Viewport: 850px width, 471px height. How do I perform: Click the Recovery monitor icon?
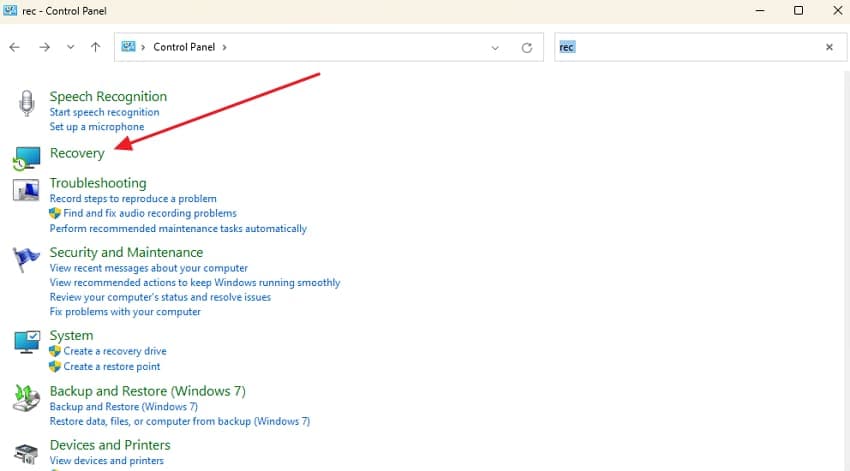(26, 158)
